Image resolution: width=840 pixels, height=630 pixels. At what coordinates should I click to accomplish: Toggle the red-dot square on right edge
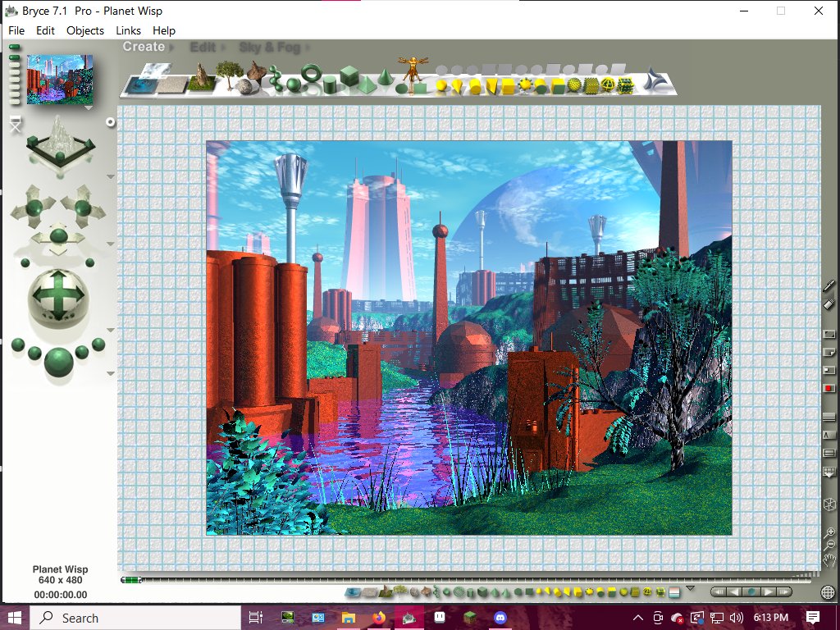829,388
